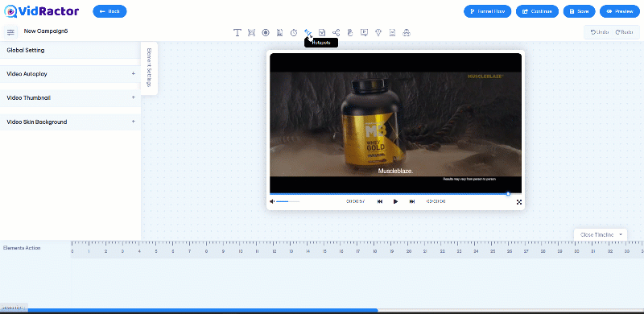Enter fullscreen on the video player
Screen dimensions: 644x314
point(519,202)
